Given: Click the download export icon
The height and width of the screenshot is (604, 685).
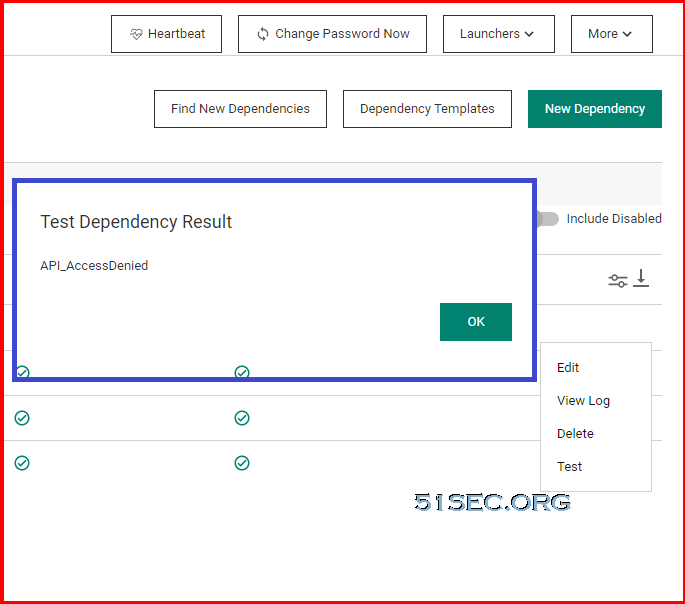Looking at the screenshot, I should 641,278.
